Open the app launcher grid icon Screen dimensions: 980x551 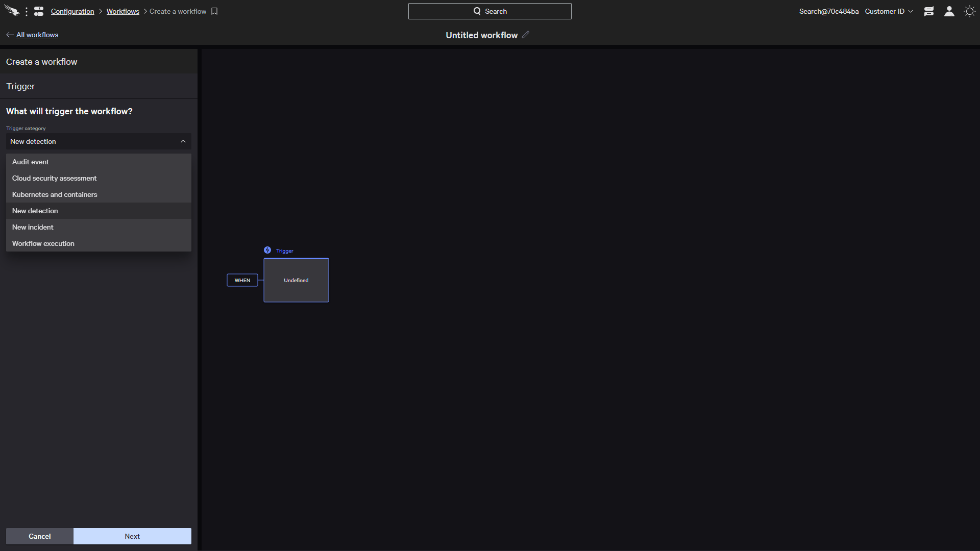click(39, 11)
